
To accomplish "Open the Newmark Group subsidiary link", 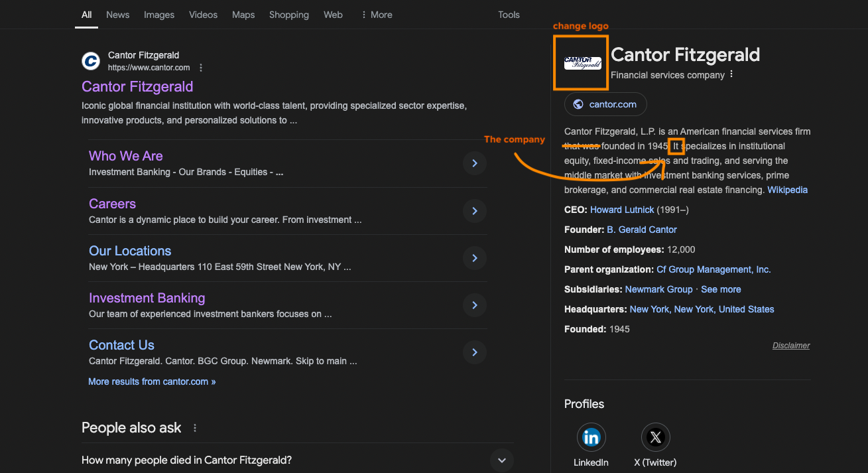I will (658, 289).
